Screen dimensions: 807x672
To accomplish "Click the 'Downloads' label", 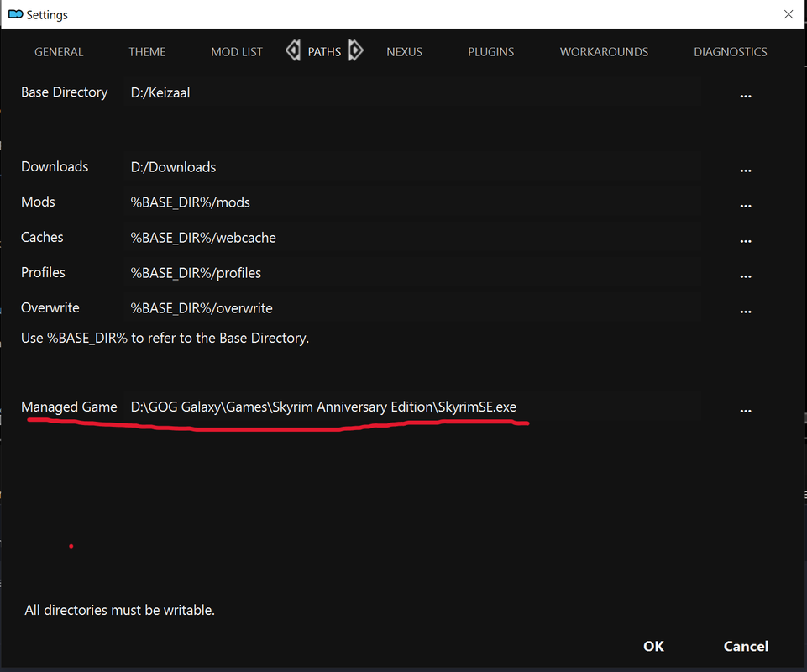I will coord(55,167).
